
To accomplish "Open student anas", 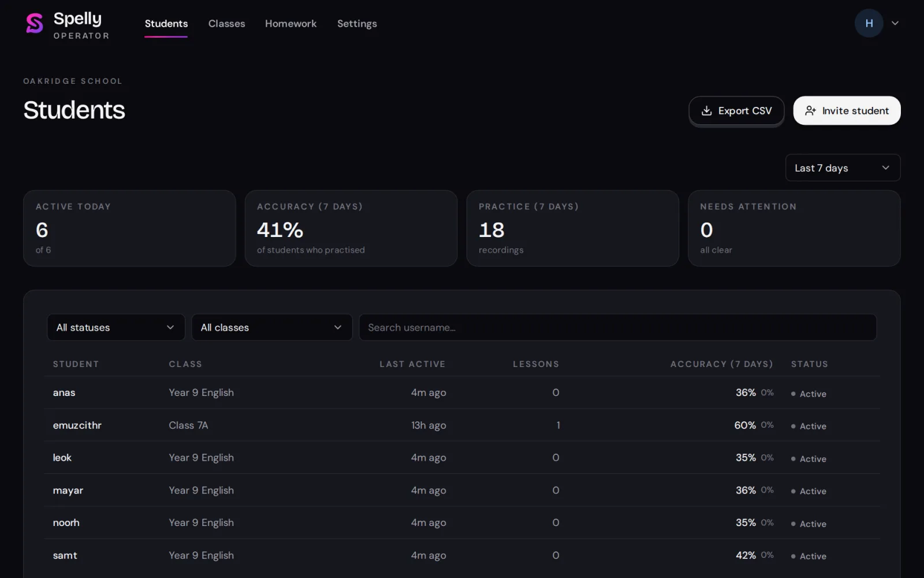I will coord(64,392).
